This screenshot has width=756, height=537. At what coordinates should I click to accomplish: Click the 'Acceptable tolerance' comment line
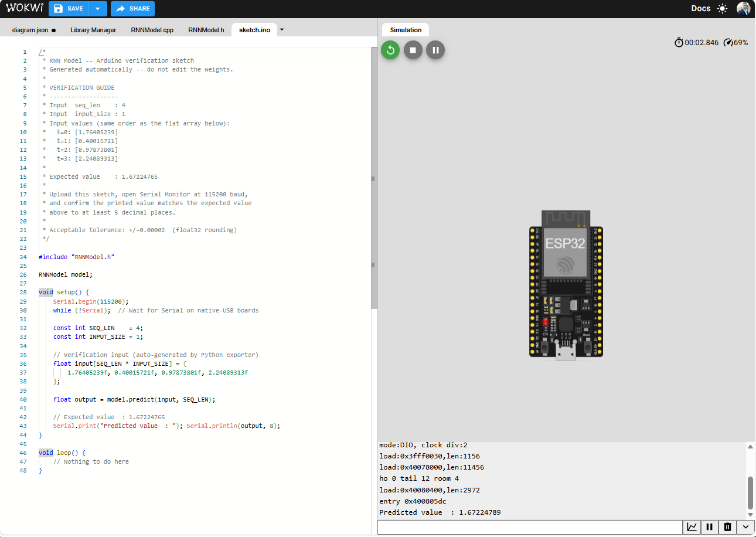click(x=139, y=230)
